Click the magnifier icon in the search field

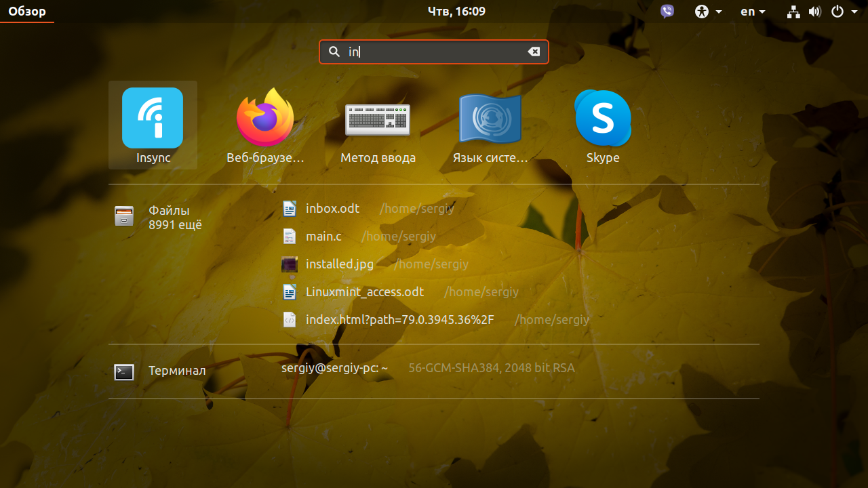(x=334, y=52)
